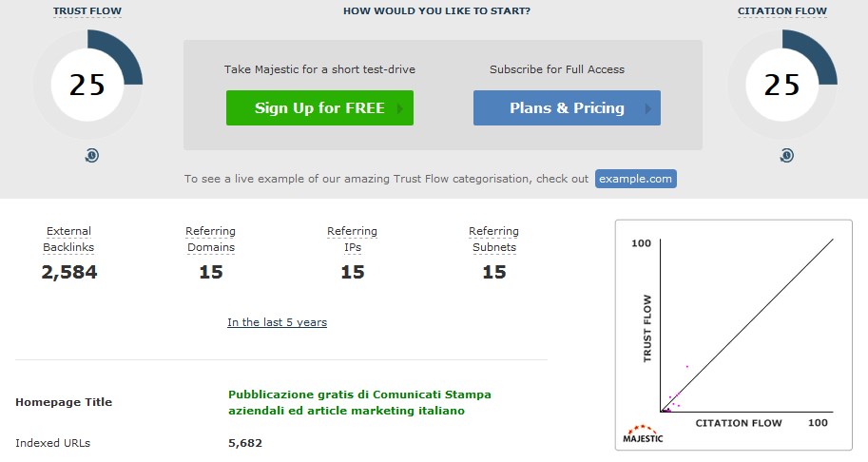The image size is (868, 462).
Task: Click the history icon below Trust Flow
Action: (92, 155)
